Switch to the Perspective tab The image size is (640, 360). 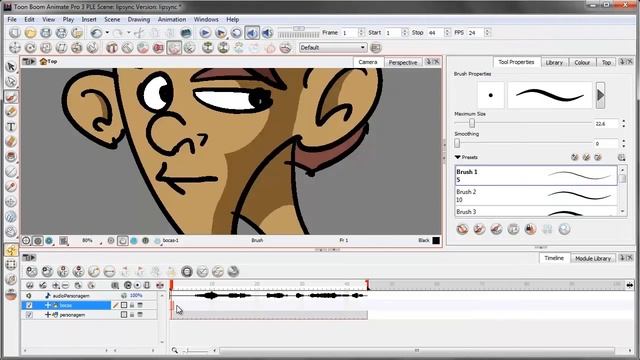point(402,62)
